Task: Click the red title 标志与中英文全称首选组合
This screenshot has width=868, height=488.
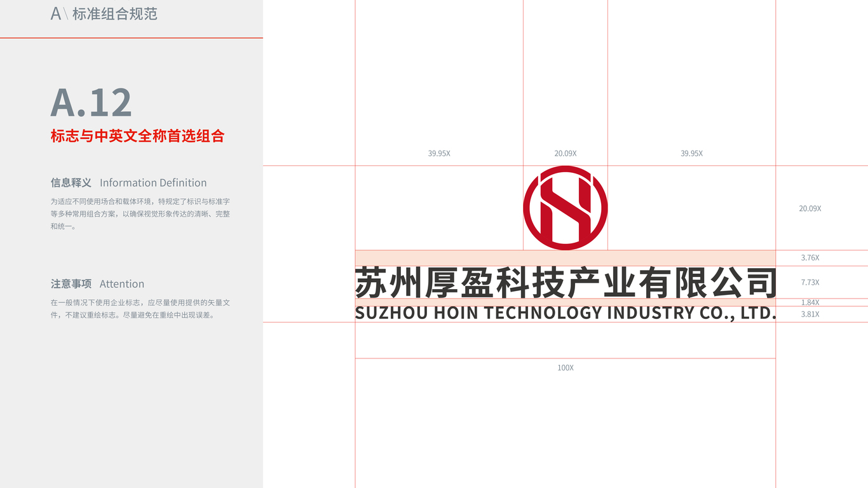Action: click(137, 136)
